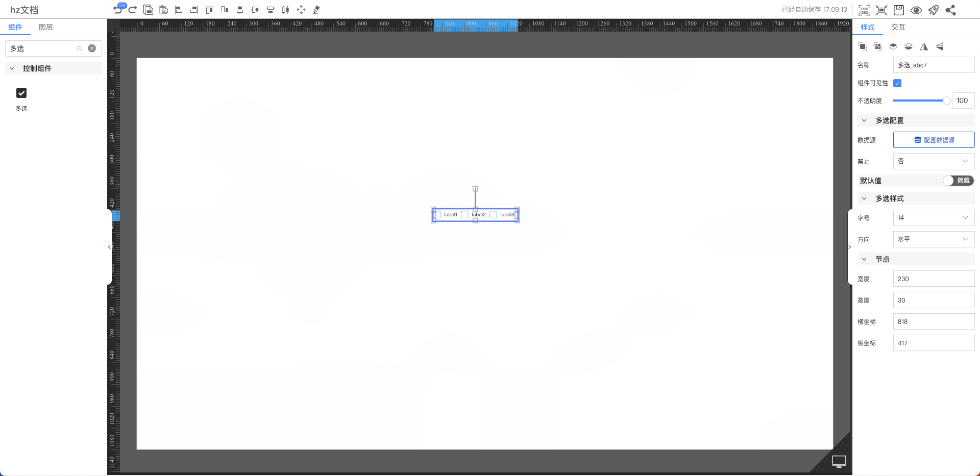Collapse the right panel with its arrow handle

coord(849,247)
